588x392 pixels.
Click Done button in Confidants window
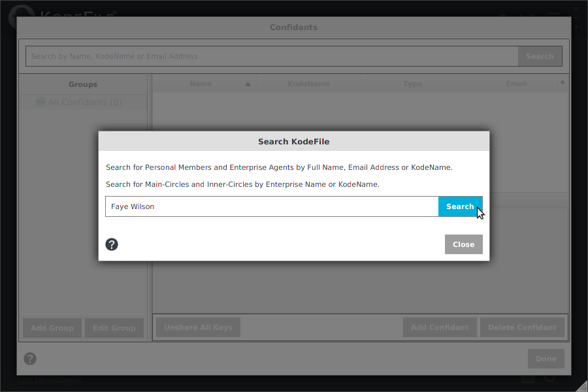click(x=546, y=359)
